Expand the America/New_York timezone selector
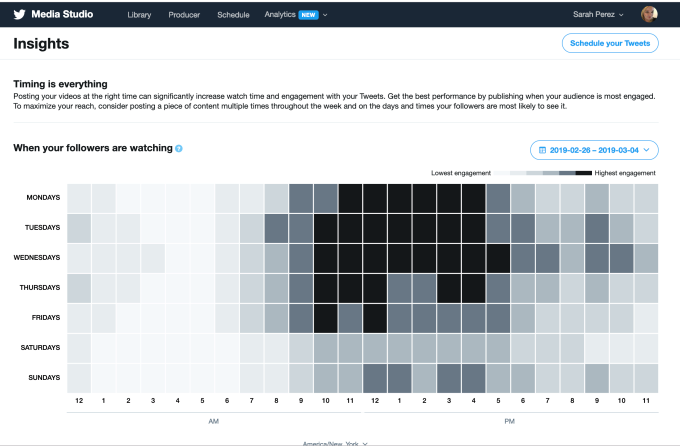The height and width of the screenshot is (446, 680). pyautogui.click(x=336, y=442)
